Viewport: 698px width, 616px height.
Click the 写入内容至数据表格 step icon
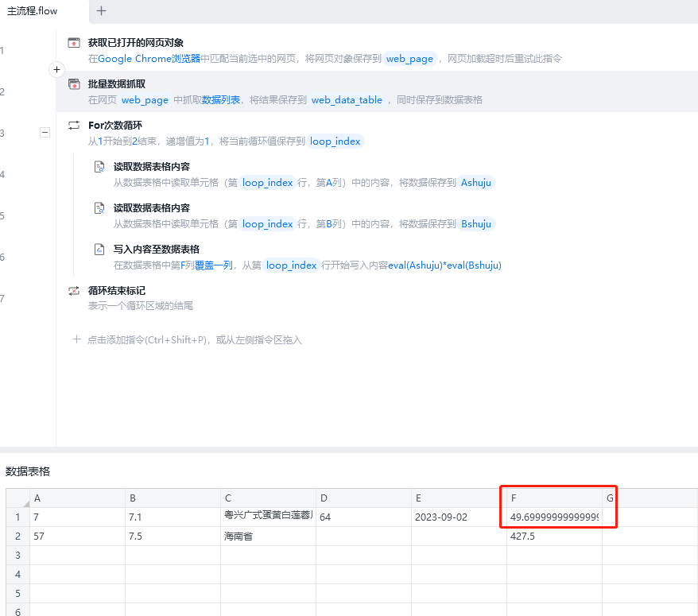point(99,250)
